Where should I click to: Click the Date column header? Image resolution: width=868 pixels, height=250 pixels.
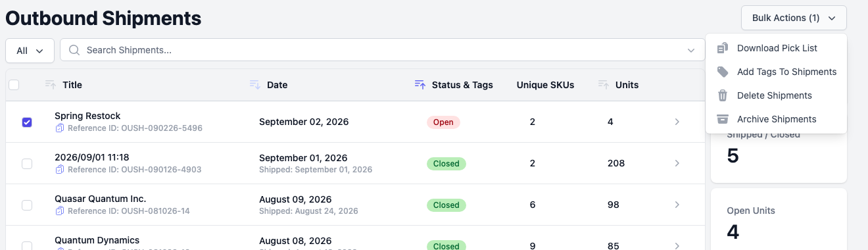coord(277,85)
